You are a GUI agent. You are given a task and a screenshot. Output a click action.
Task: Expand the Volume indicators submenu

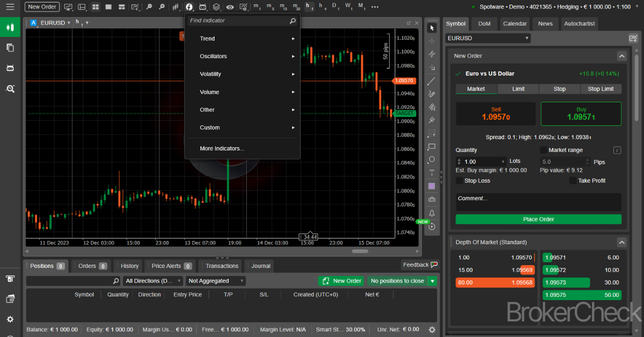pyautogui.click(x=242, y=92)
